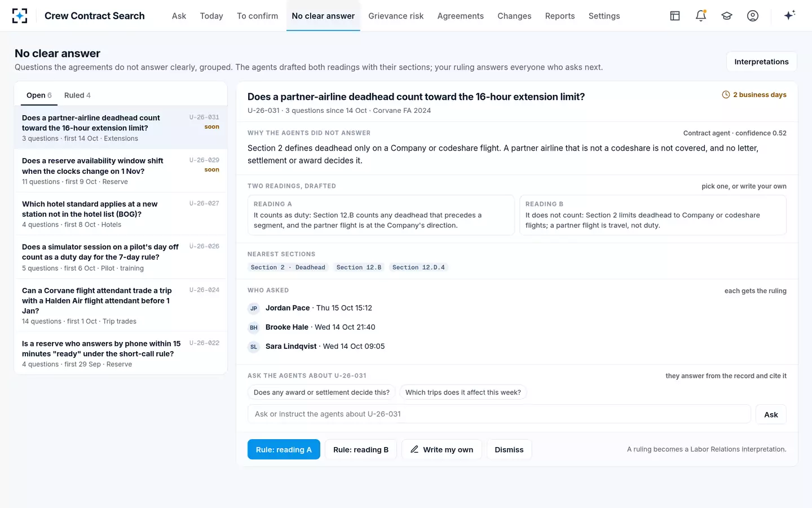Image resolution: width=812 pixels, height=508 pixels.
Task: Click Sara Lindqvist's SL avatar
Action: (x=254, y=347)
